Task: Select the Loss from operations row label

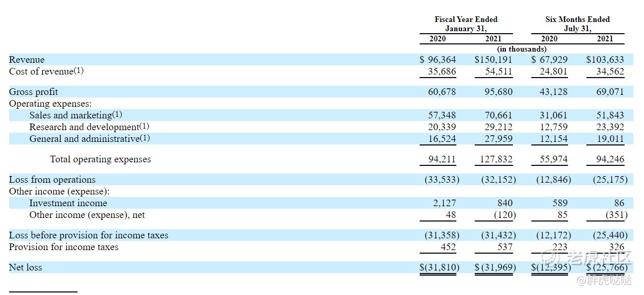Action: pos(52,180)
